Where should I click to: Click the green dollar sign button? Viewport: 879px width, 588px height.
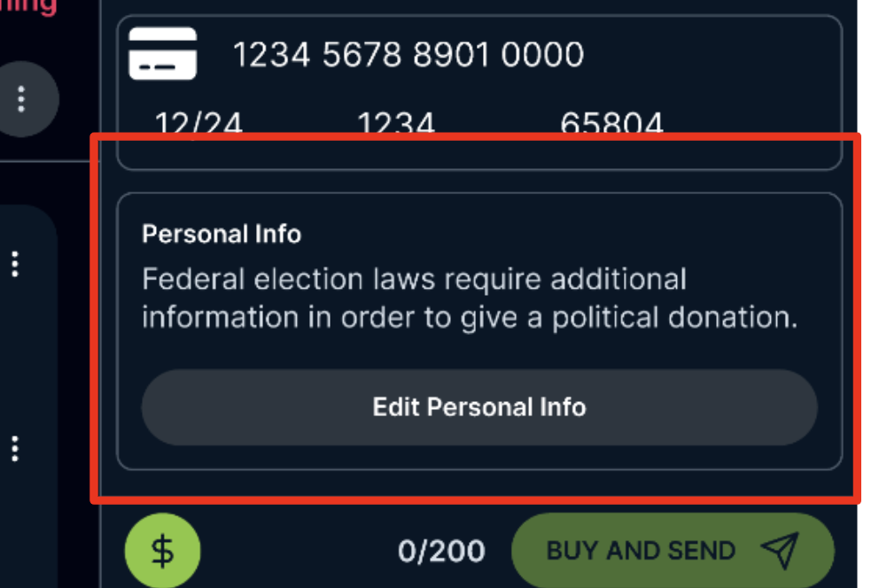[163, 551]
